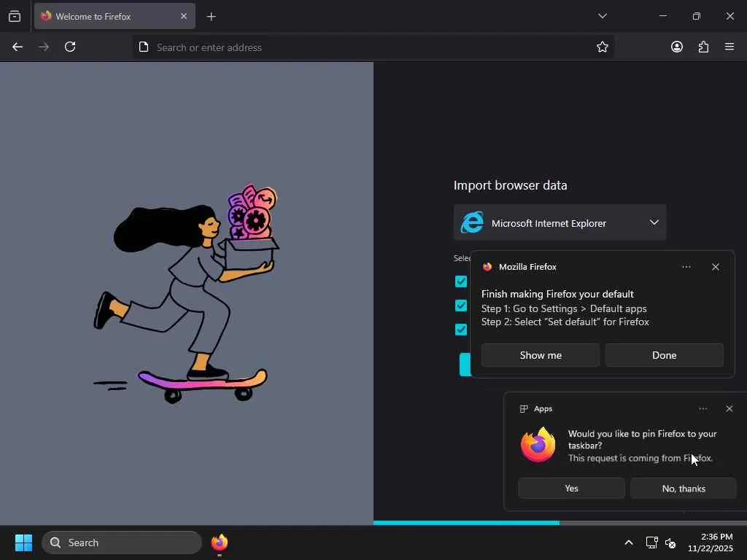Click the onboarding progress bar
This screenshot has width=747, height=560.
pyautogui.click(x=560, y=522)
